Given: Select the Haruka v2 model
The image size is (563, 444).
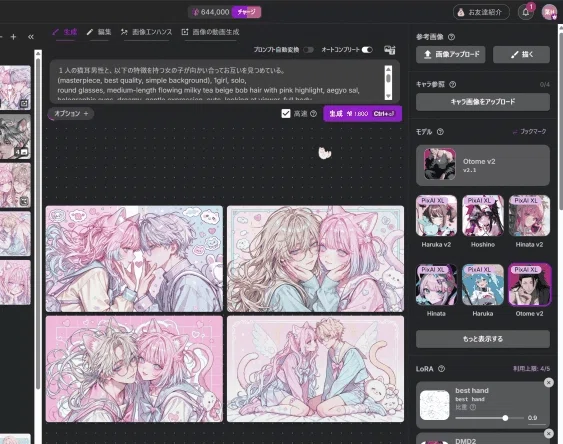Looking at the screenshot, I should pyautogui.click(x=436, y=216).
